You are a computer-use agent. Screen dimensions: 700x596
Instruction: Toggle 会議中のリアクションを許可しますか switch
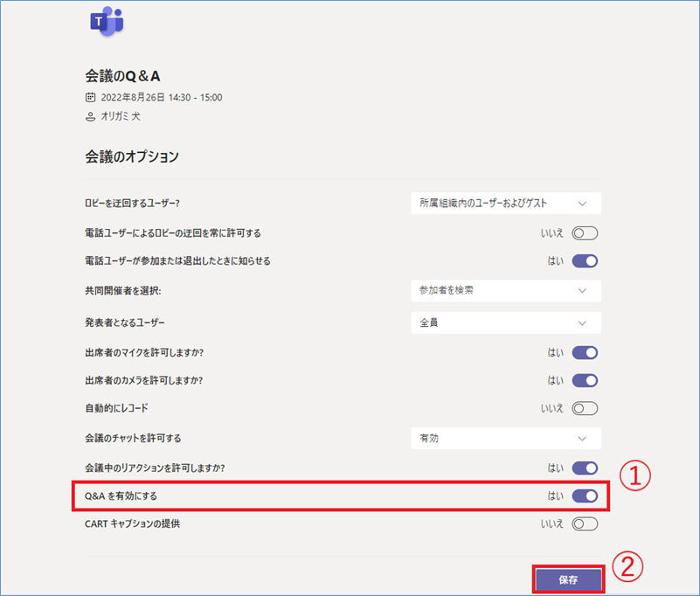[585, 468]
